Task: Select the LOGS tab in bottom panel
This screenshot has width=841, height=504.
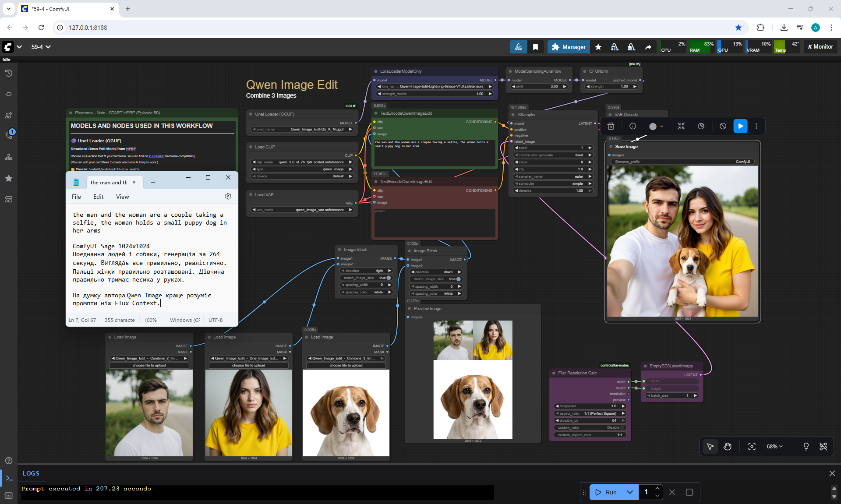Action: click(31, 473)
